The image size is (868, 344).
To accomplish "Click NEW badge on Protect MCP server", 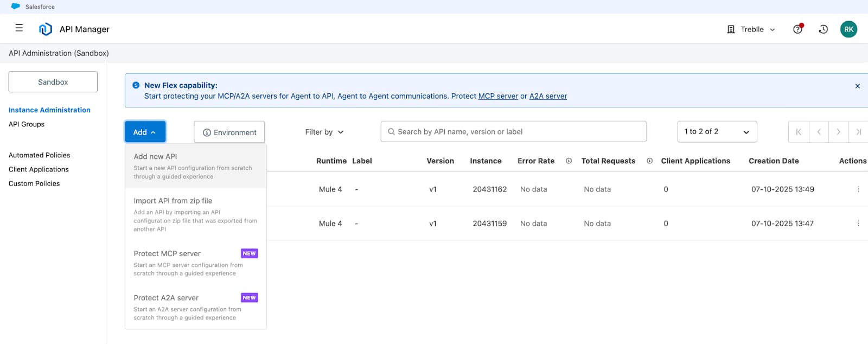I will 249,253.
